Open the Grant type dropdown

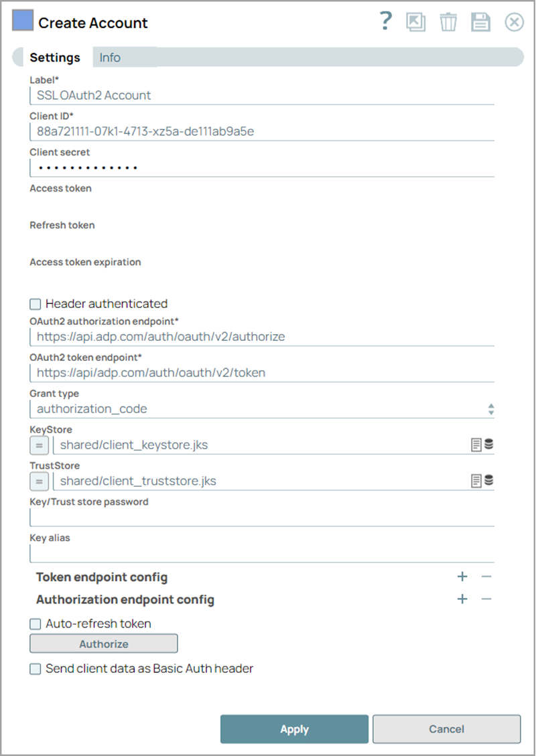261,408
